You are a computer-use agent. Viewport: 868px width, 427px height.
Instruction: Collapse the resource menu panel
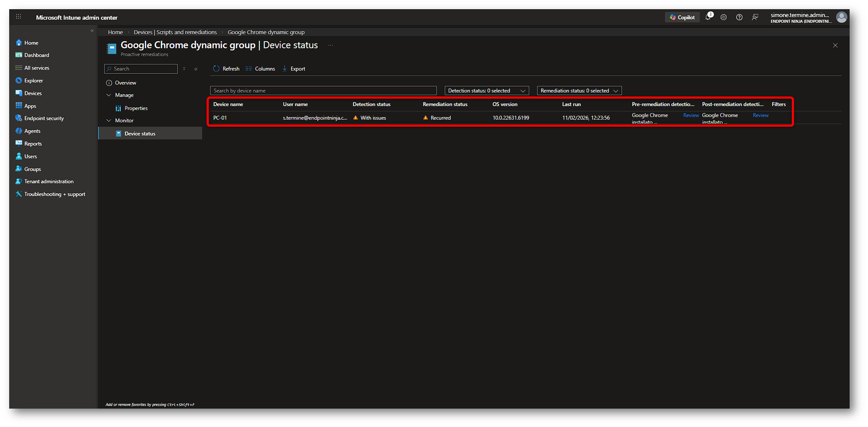tap(196, 69)
